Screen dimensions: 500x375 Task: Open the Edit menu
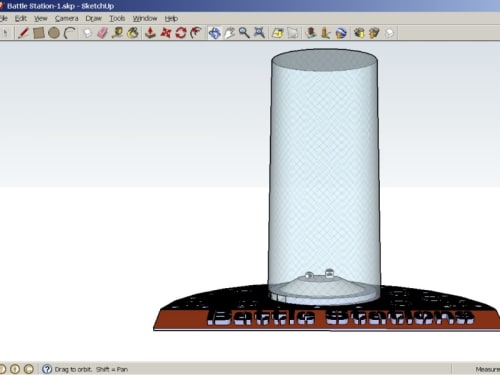click(x=21, y=18)
